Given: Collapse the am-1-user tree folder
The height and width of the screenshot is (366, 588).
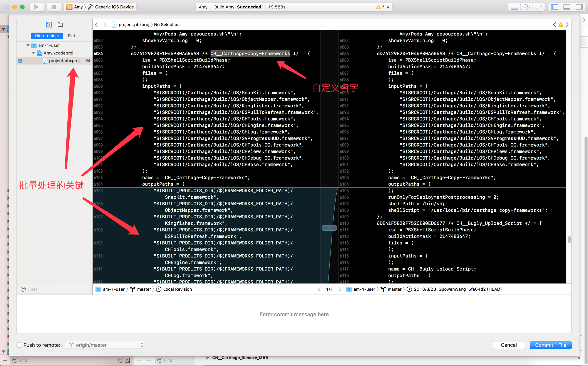Looking at the screenshot, I should [28, 45].
